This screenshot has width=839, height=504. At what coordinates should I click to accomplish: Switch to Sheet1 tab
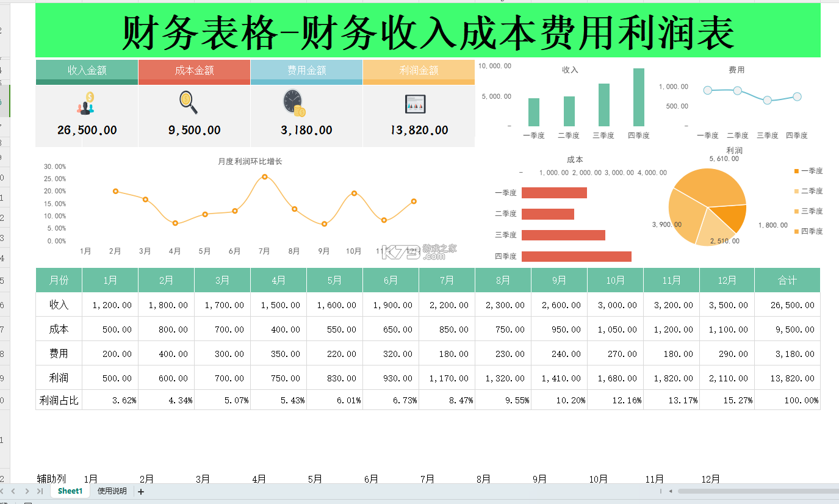[70, 491]
